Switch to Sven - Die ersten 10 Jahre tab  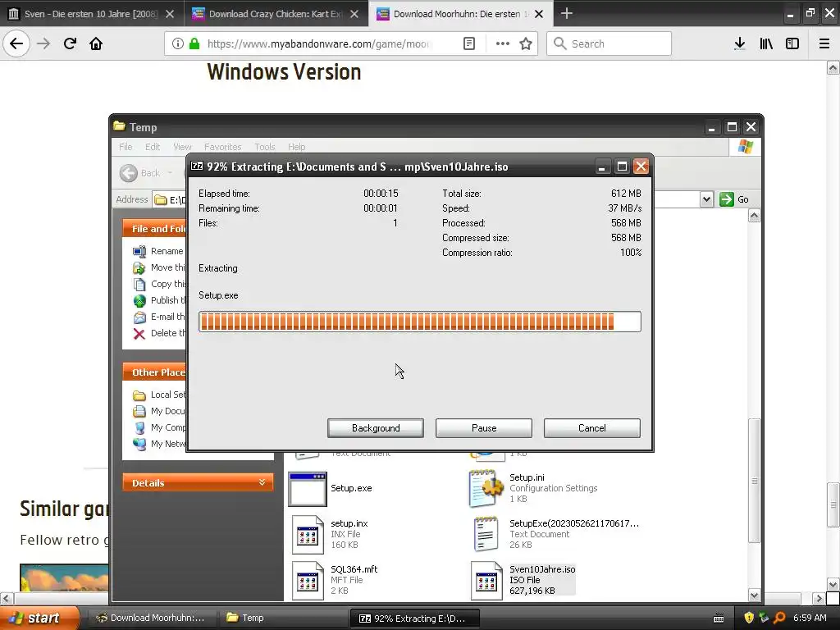pos(91,14)
